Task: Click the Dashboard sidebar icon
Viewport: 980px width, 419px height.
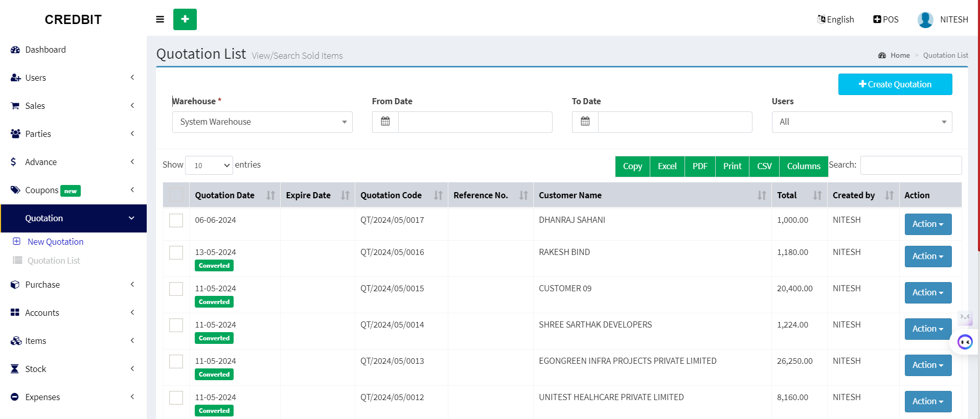Action: (x=15, y=50)
